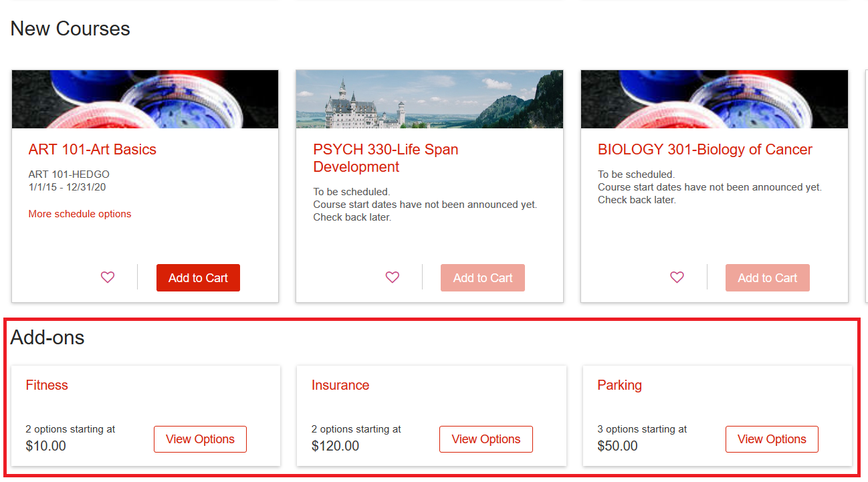Select BIOLOGY 301-Biology of Cancer title
868x482 pixels.
tap(705, 150)
